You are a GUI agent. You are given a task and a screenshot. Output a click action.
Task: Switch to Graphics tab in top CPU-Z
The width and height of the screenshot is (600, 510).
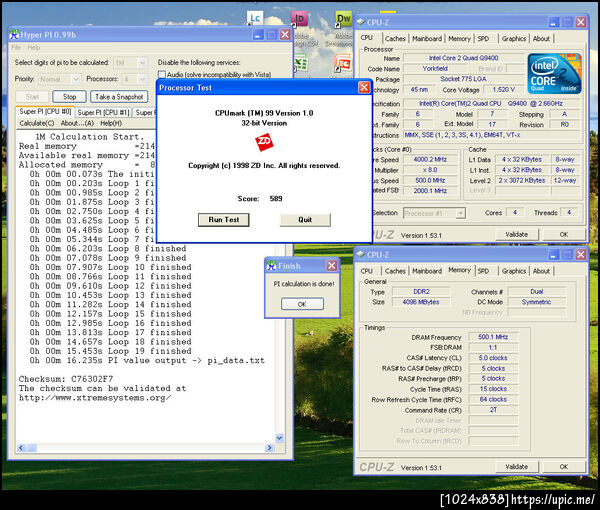(514, 39)
